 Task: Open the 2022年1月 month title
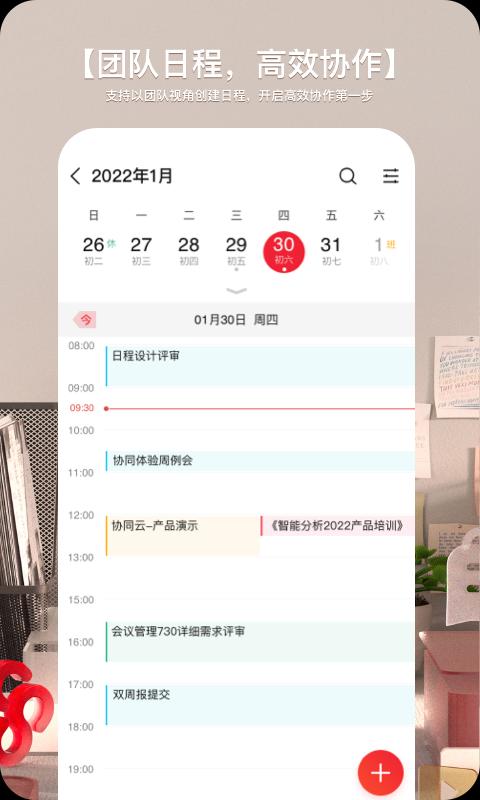(132, 176)
